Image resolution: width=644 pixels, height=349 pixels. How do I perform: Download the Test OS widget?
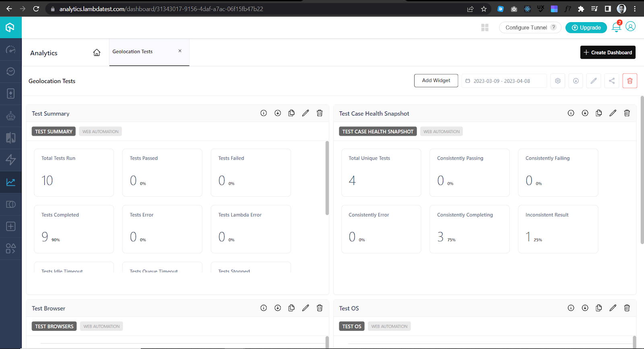coord(585,308)
